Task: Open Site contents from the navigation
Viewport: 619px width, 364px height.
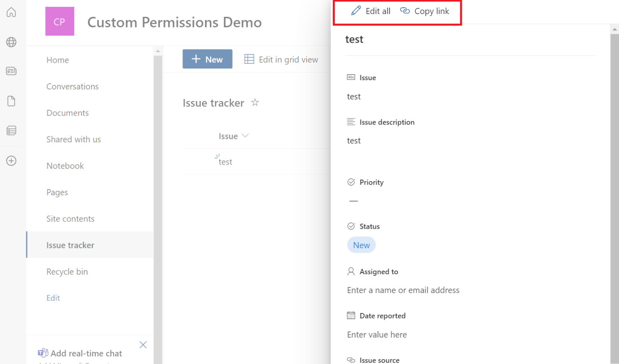Action: click(70, 219)
